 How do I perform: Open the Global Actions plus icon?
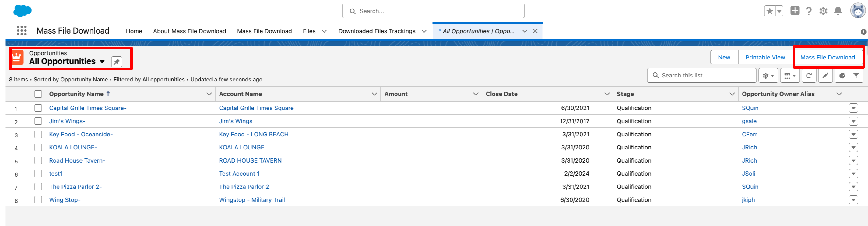(x=795, y=10)
